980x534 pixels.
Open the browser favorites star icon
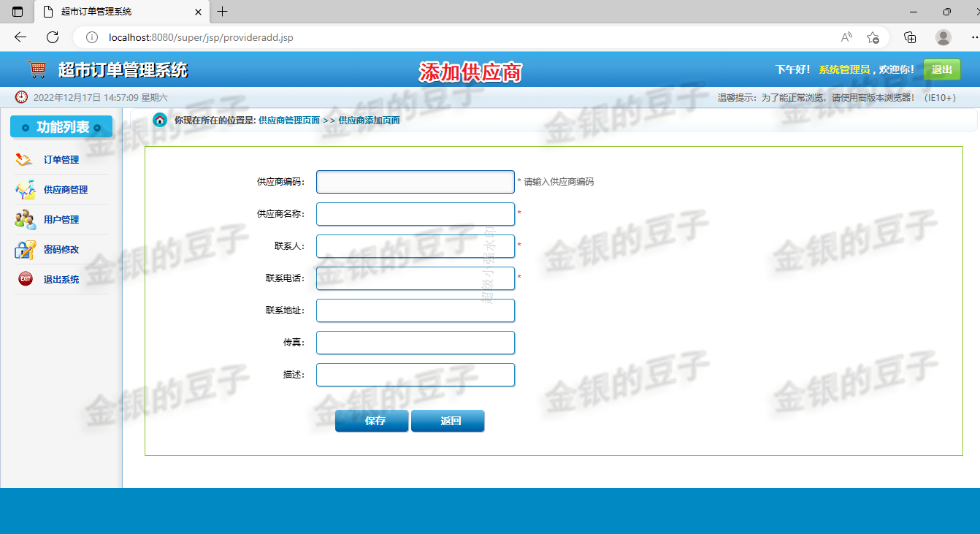coord(873,37)
